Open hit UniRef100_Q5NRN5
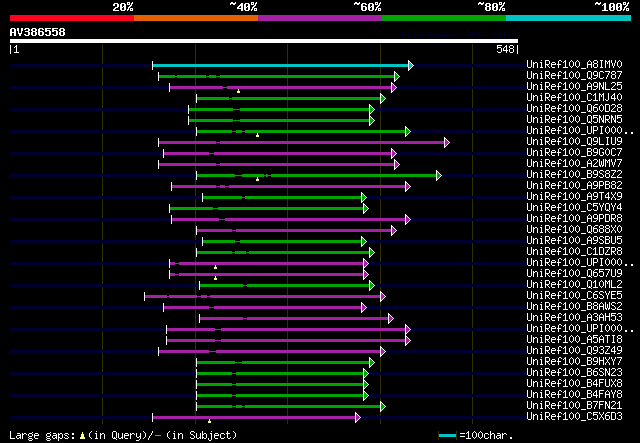Screen dimensions: 640x443 point(574,120)
